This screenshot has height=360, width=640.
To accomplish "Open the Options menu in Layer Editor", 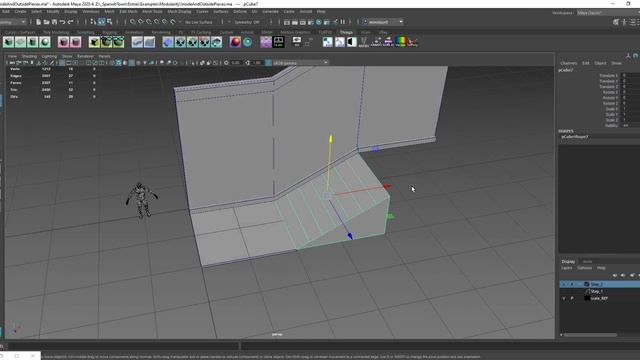I will 584,268.
